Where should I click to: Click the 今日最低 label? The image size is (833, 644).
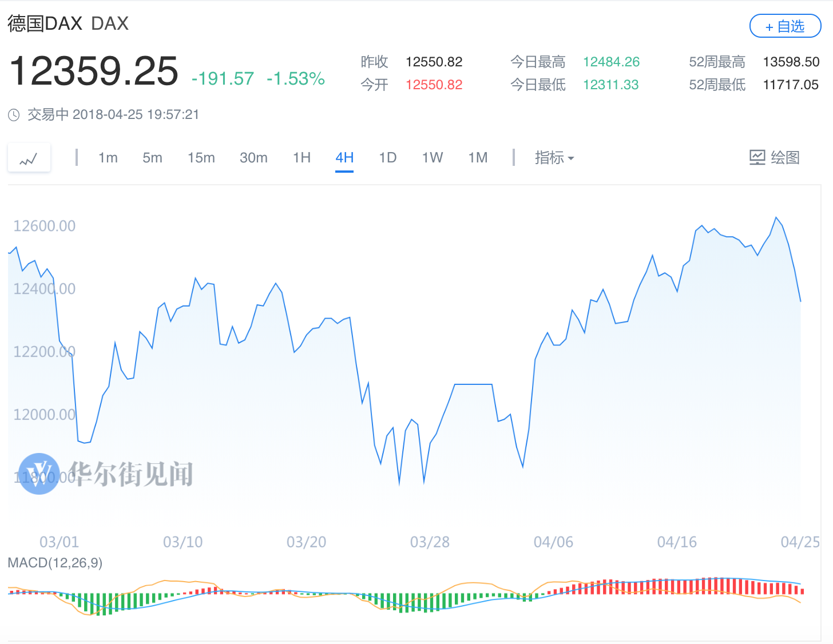[538, 85]
